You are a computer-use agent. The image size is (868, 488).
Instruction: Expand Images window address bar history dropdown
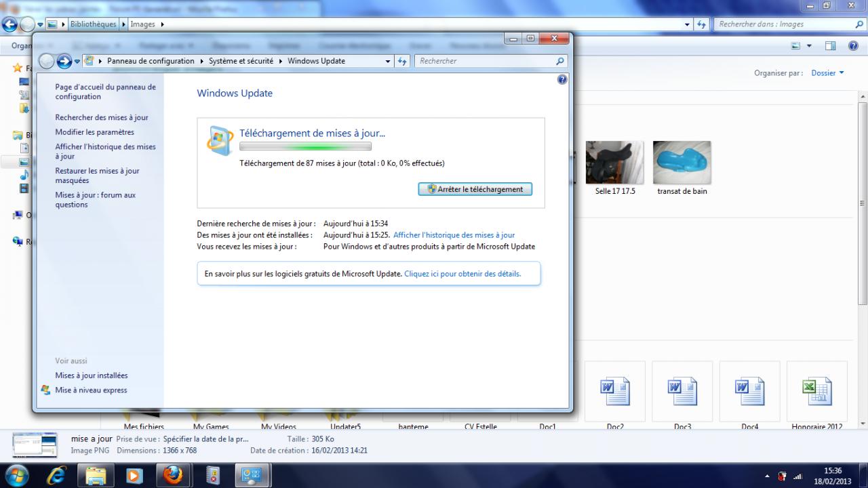(x=688, y=24)
